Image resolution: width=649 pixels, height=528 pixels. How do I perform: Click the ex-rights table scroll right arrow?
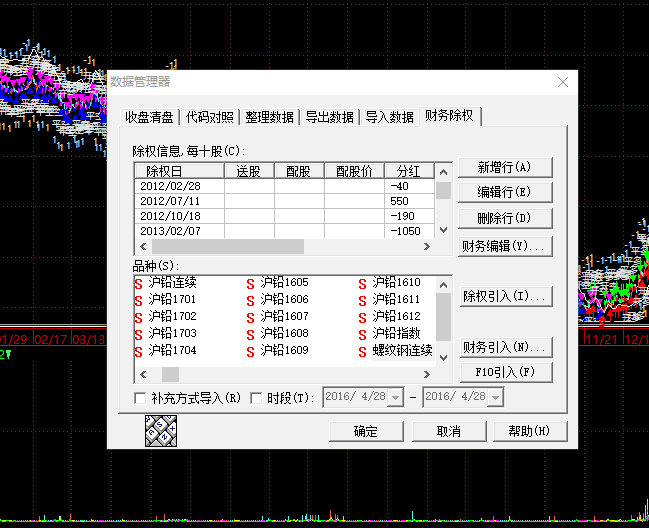427,247
